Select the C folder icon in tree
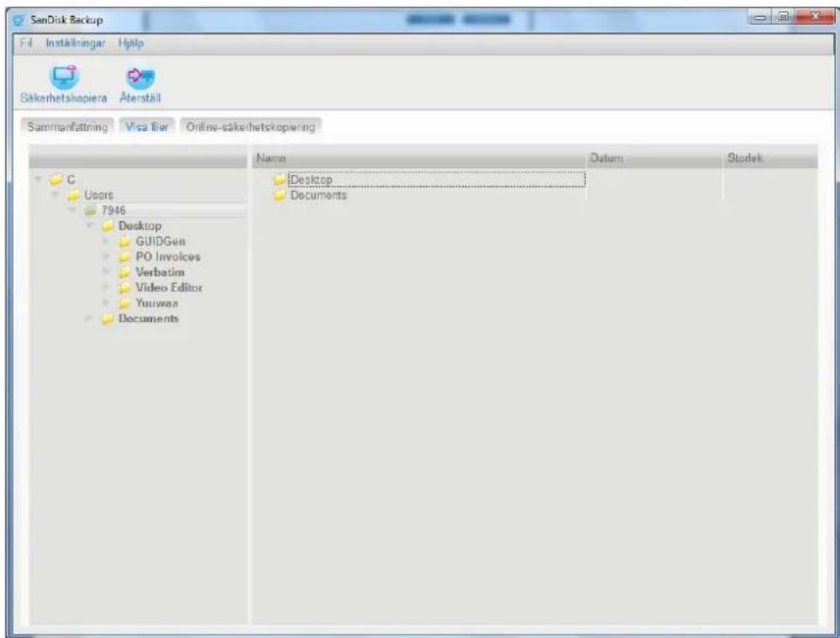This screenshot has width=840, height=638. (55, 179)
